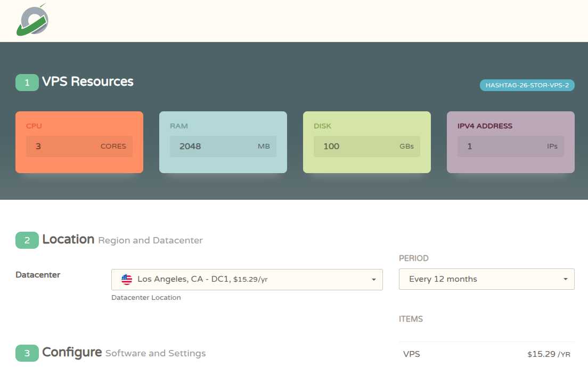
Task: Click the step 1 badge beside VPS Resources
Action: tap(27, 83)
